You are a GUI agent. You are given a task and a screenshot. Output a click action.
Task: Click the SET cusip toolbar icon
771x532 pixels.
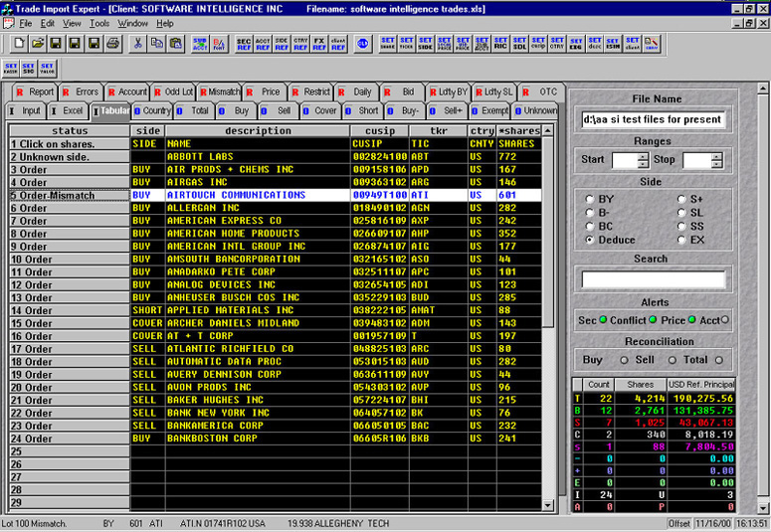pos(538,44)
